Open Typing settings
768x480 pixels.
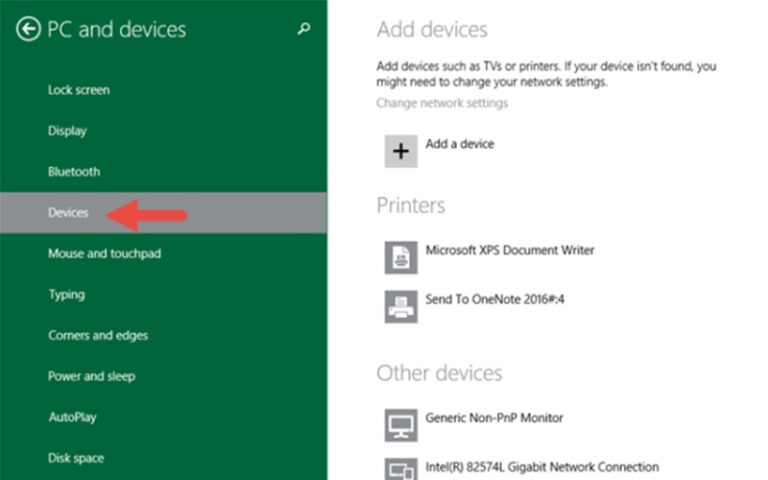[67, 295]
